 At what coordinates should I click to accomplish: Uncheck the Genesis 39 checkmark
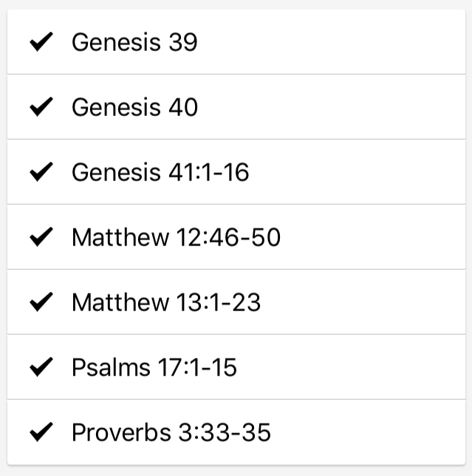(41, 42)
